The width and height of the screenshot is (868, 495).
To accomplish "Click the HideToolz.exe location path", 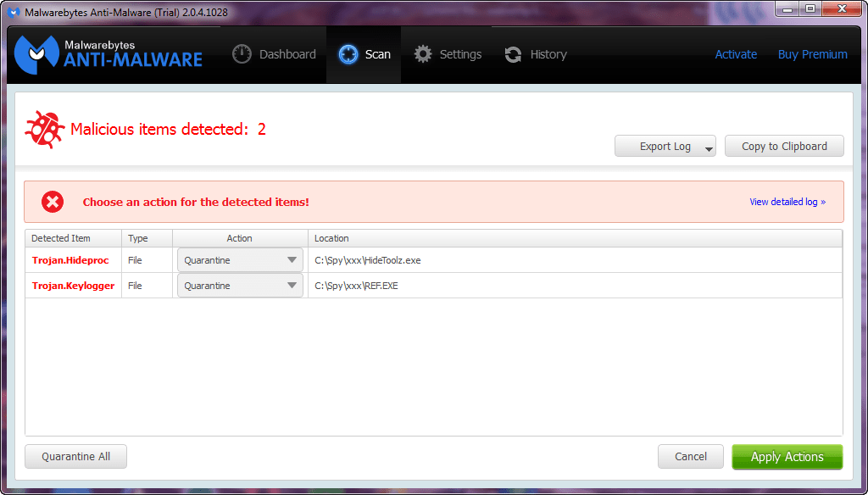I will tap(368, 260).
